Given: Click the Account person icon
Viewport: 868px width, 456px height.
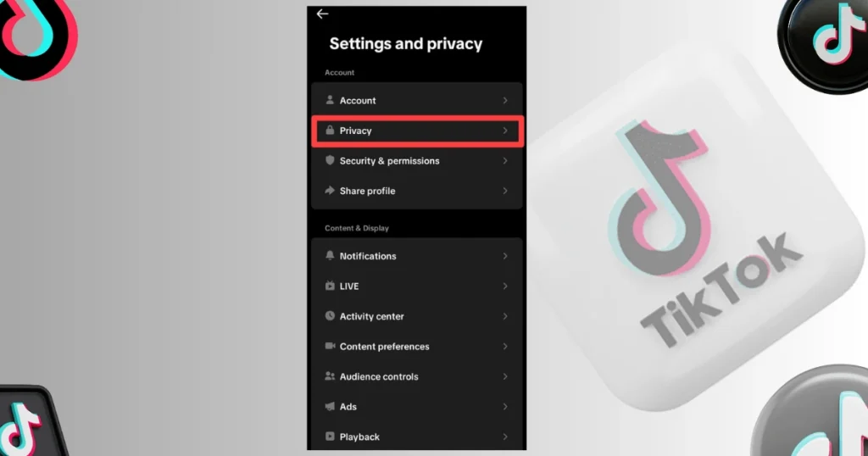Looking at the screenshot, I should click(330, 100).
